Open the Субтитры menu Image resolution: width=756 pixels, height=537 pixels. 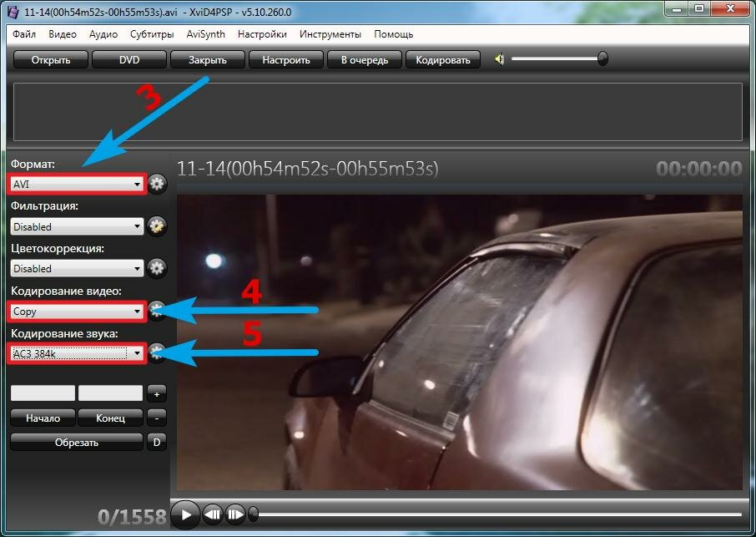[152, 34]
